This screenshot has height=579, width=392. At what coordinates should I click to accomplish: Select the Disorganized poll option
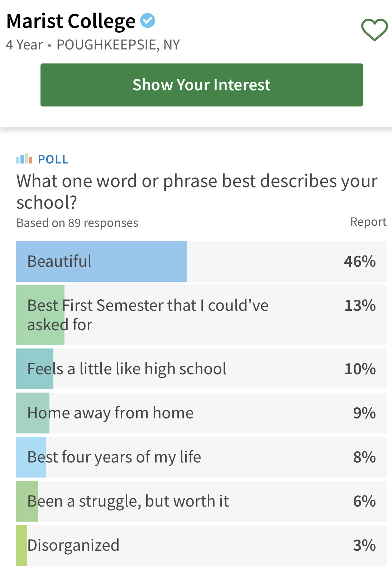click(x=201, y=545)
